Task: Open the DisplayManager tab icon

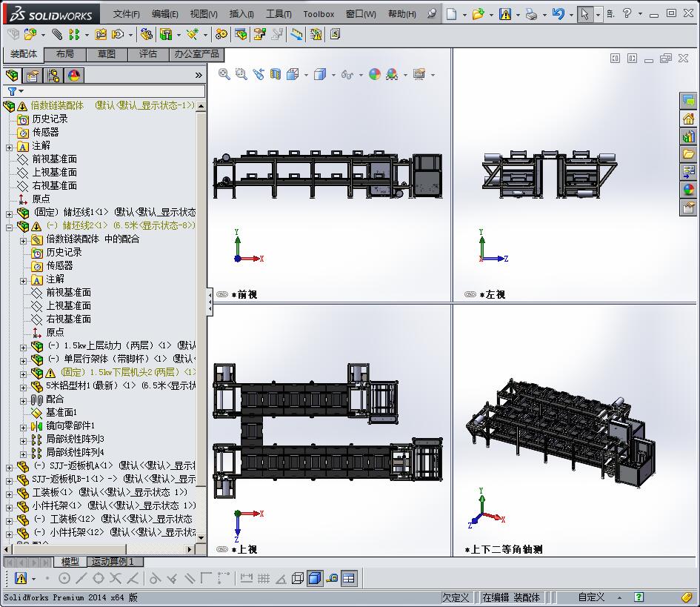Action: [74, 75]
